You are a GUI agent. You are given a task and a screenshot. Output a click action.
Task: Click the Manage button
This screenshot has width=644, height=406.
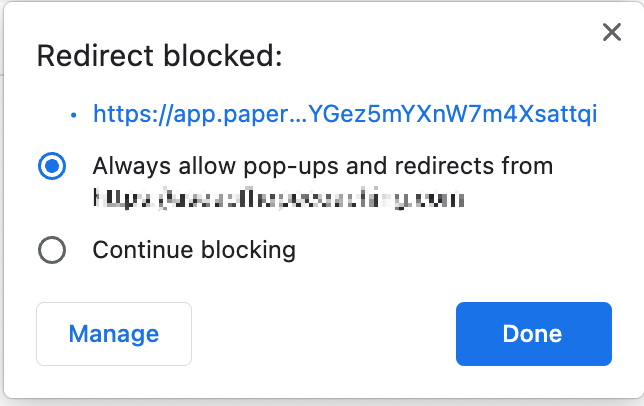(x=114, y=334)
